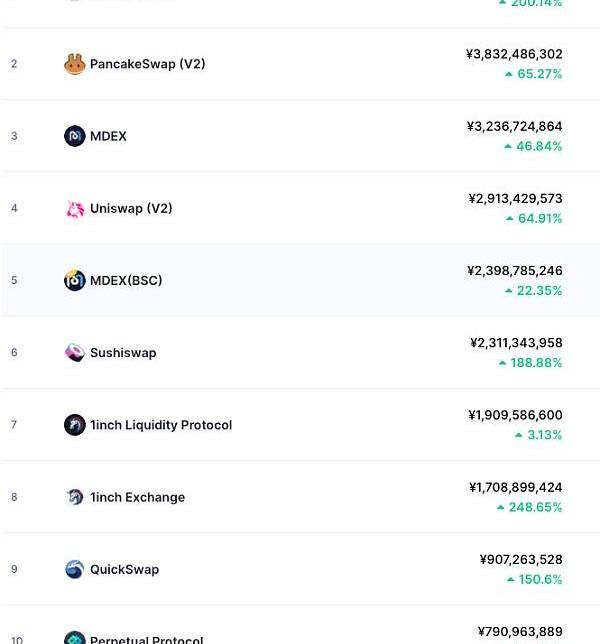This screenshot has height=644, width=600.
Task: Open the Sushiswap name link
Action: pyautogui.click(x=123, y=353)
